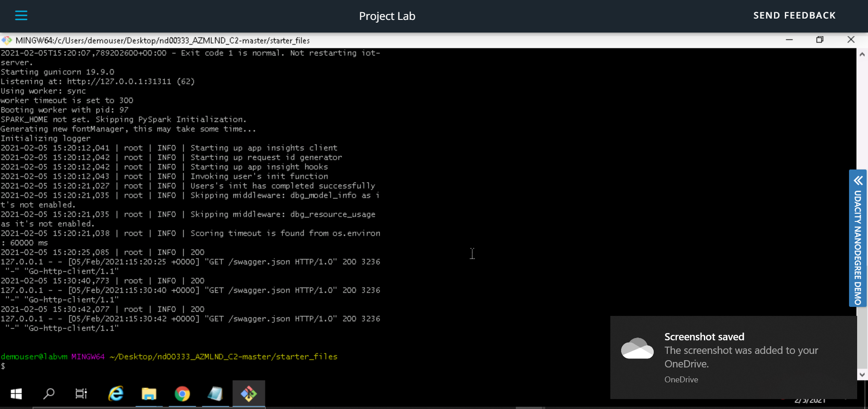Click the Project Lab title text
The height and width of the screenshot is (409, 868).
click(387, 16)
